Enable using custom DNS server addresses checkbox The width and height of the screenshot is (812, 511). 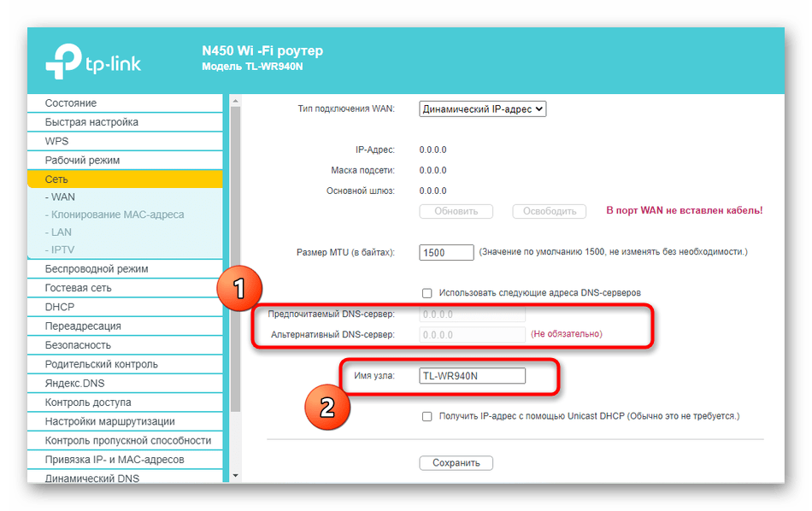(x=427, y=294)
